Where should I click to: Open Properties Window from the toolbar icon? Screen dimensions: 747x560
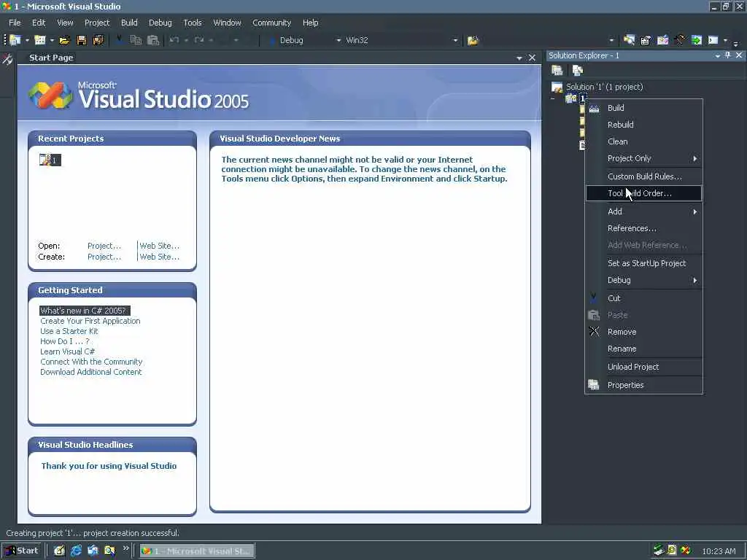coord(646,41)
